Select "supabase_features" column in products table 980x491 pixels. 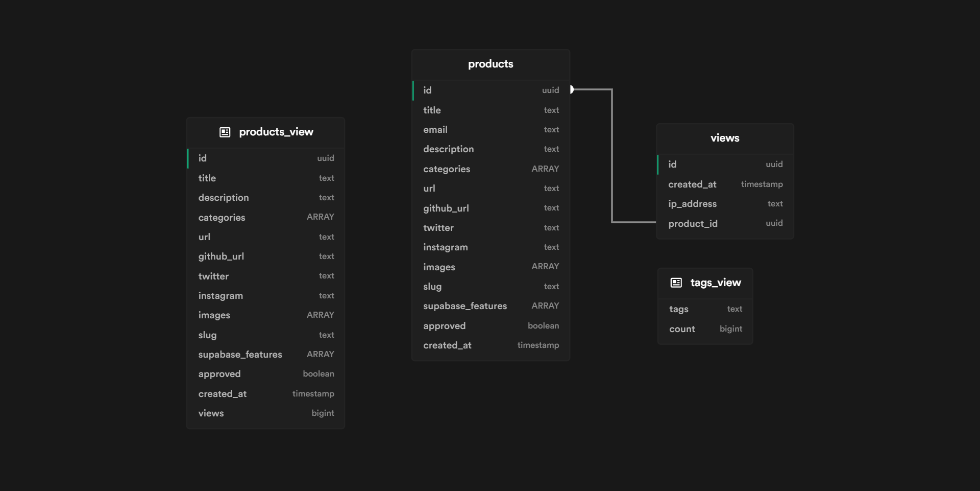pyautogui.click(x=491, y=306)
